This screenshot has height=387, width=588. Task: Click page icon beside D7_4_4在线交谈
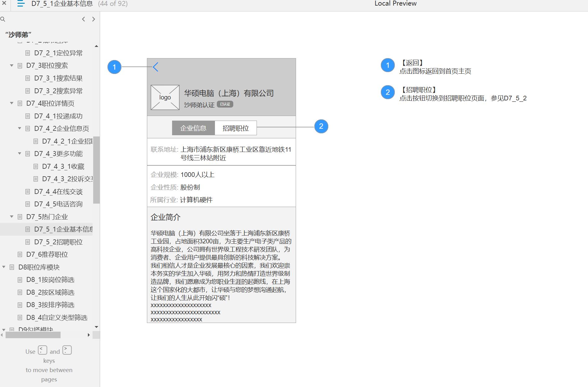coord(28,191)
